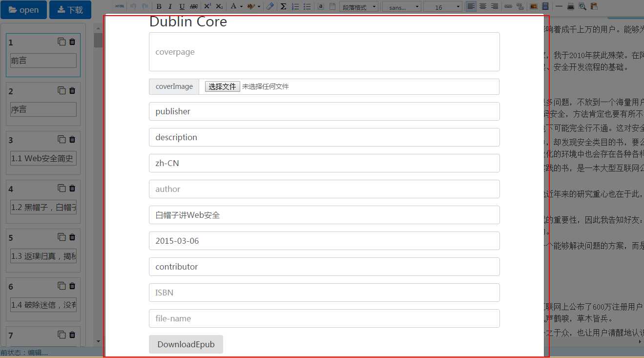644x358 pixels.
Task: Open the font color dropdown arrow
Action: [x=241, y=6]
